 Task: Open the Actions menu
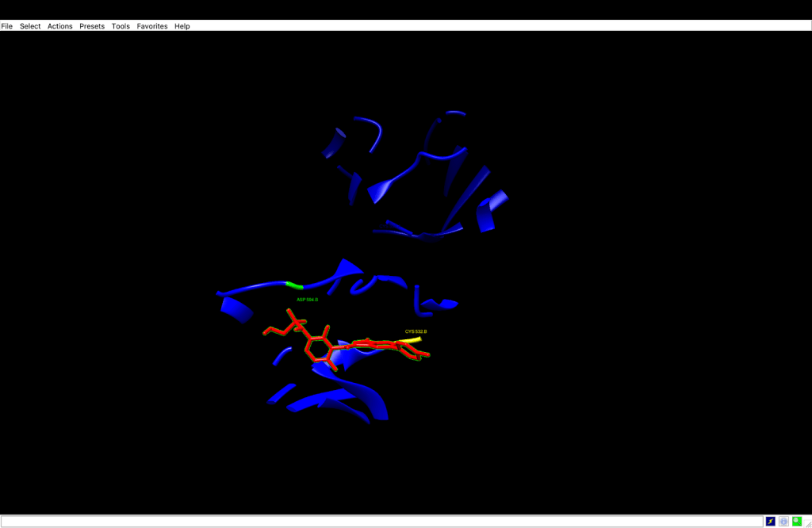(x=59, y=26)
